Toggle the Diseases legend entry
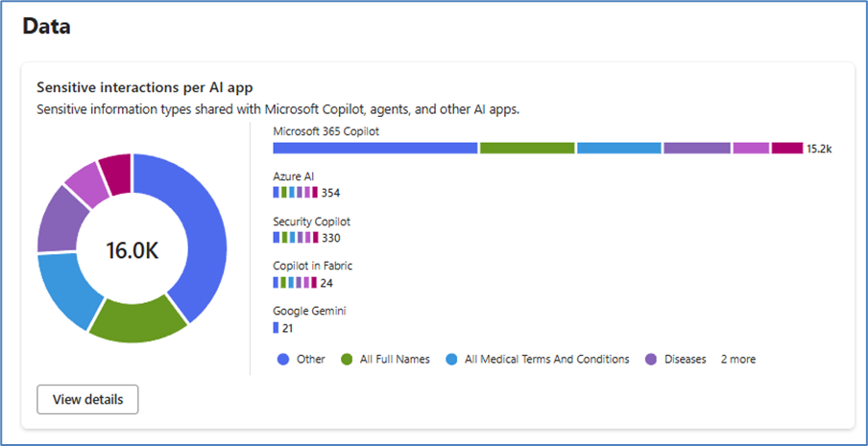868x446 pixels. [x=675, y=359]
